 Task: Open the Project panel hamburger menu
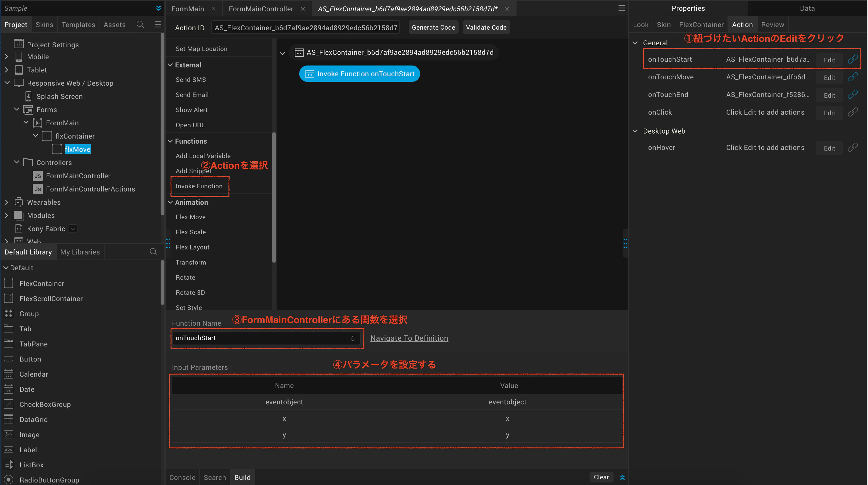coord(158,24)
